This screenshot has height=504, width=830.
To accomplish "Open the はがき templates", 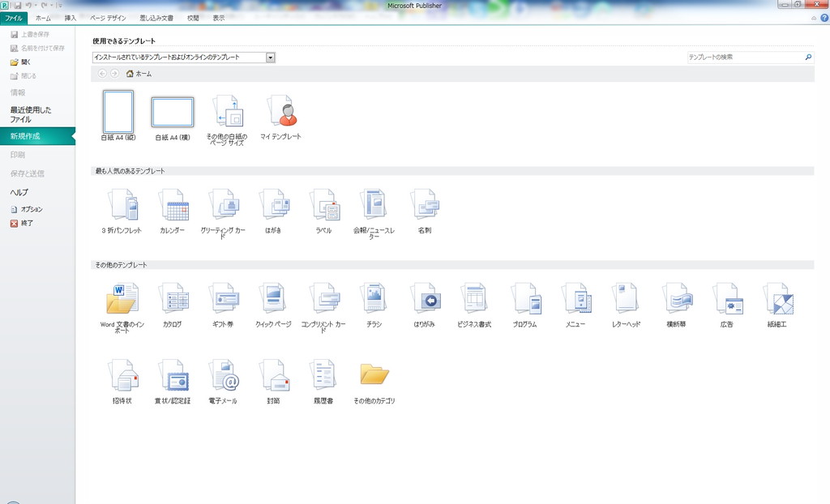I will pos(273,211).
